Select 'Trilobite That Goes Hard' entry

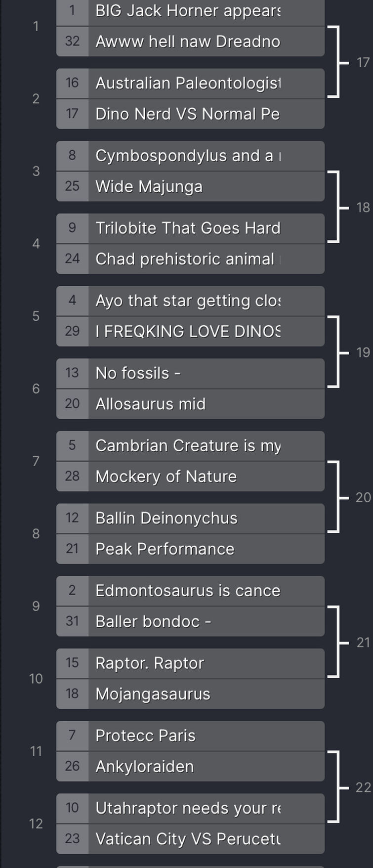tap(190, 228)
